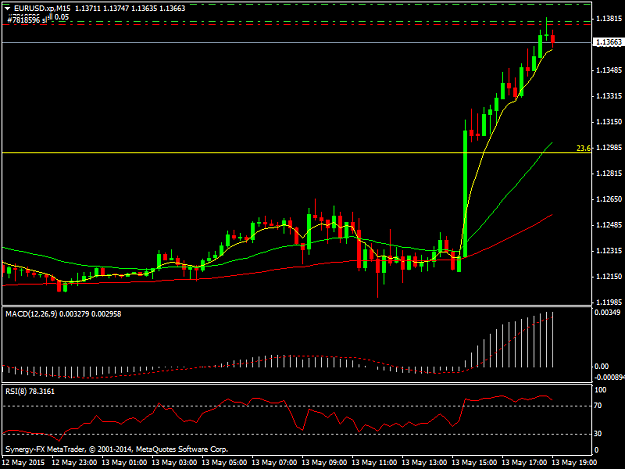
Task: Click the 13 May 07:00 time label
Action: [274, 463]
